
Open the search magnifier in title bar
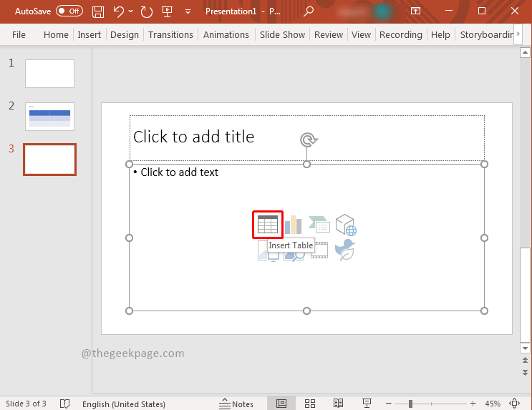[308, 11]
